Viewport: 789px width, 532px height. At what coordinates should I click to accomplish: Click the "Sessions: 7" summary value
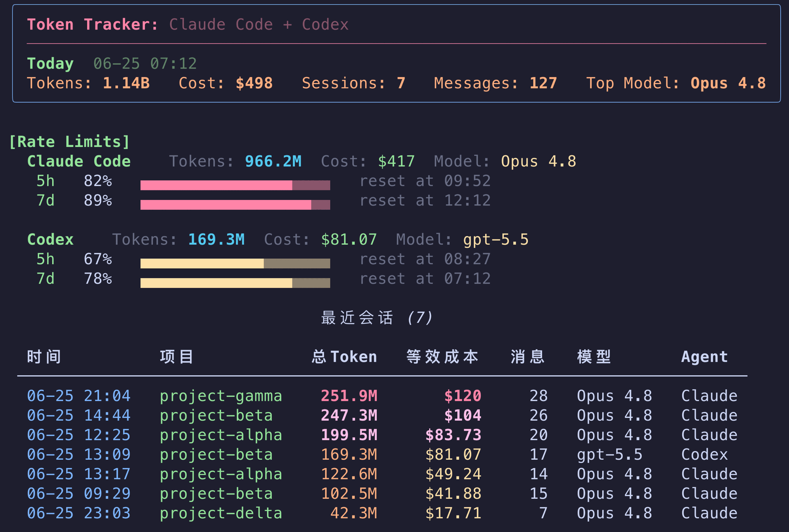click(x=354, y=83)
